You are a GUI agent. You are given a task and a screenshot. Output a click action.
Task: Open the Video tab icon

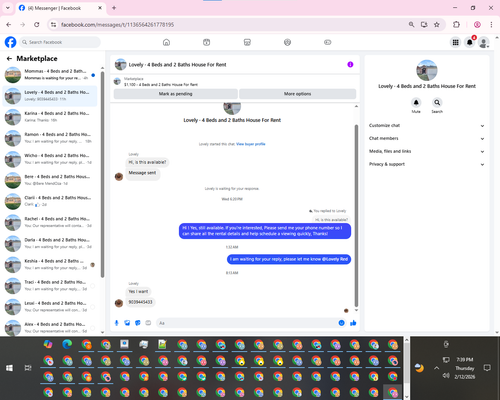tap(207, 42)
